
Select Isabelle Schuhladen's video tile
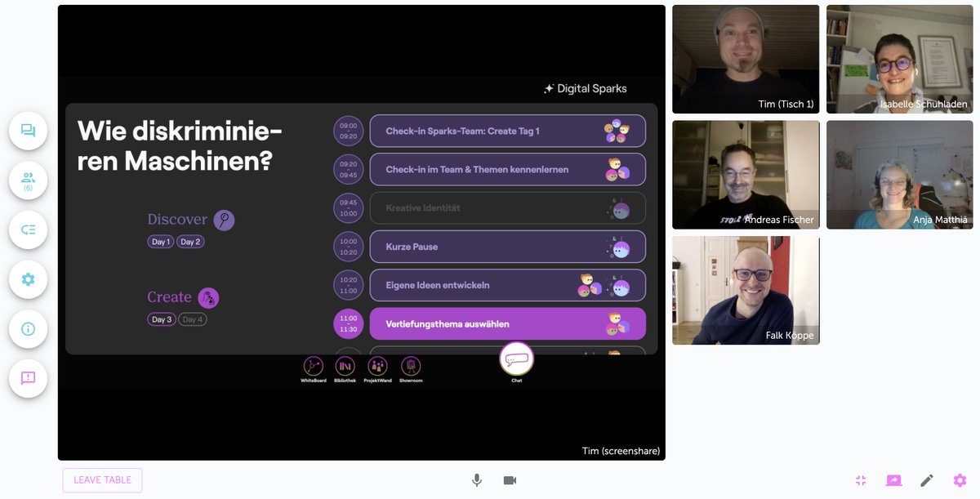[900, 59]
